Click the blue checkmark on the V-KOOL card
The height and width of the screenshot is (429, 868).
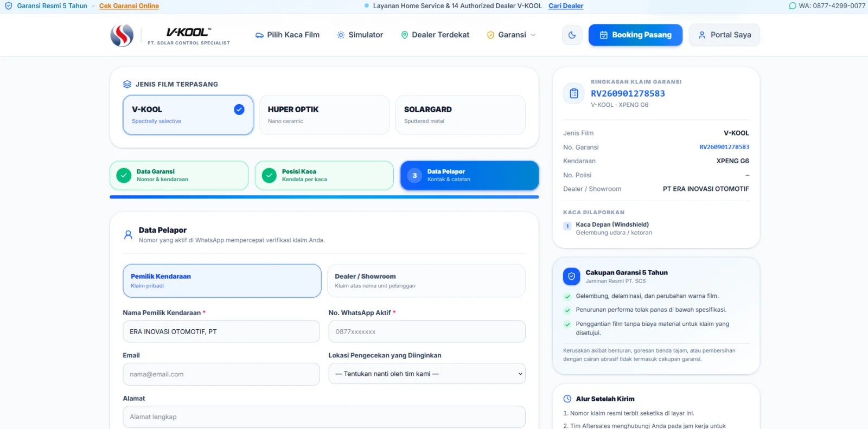(x=239, y=110)
